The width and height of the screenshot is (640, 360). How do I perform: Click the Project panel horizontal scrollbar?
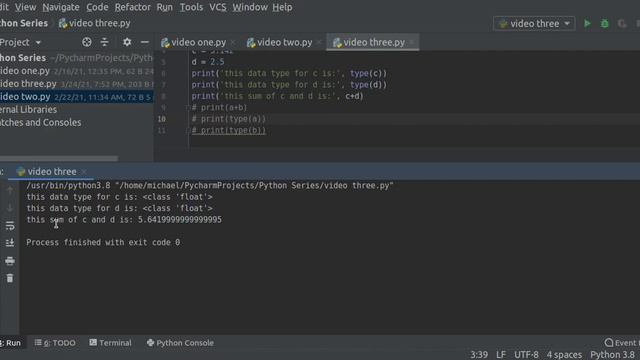[59, 158]
